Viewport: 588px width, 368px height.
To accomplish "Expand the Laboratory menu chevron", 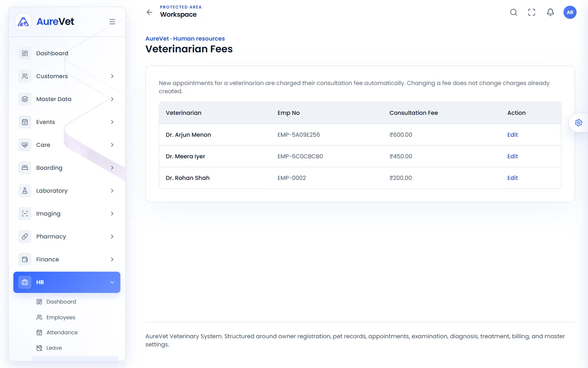I will click(x=112, y=191).
